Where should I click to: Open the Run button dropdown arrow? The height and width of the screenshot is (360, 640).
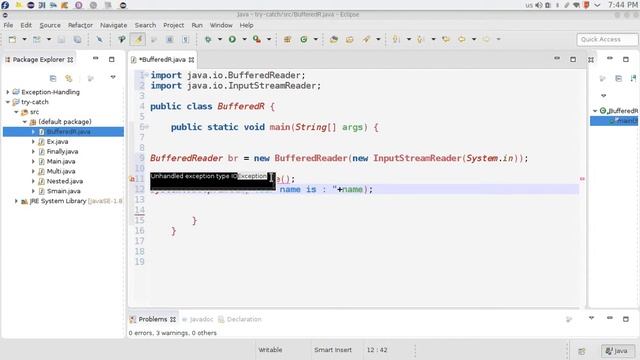(x=244, y=39)
